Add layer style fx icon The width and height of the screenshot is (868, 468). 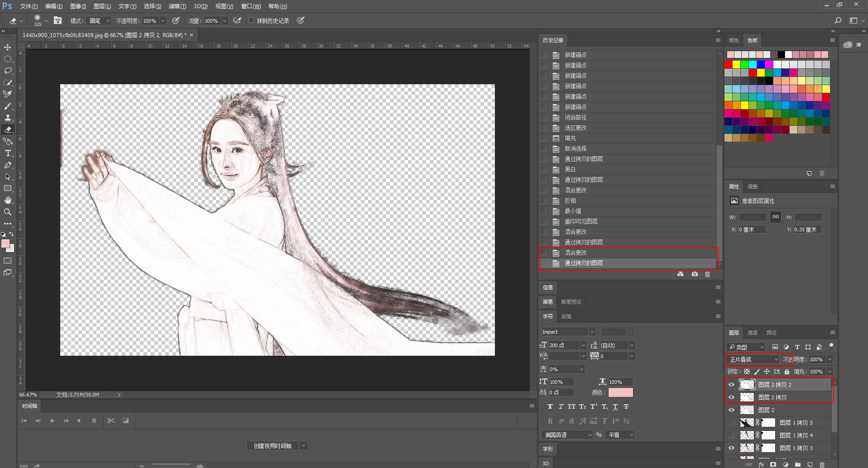pos(761,464)
